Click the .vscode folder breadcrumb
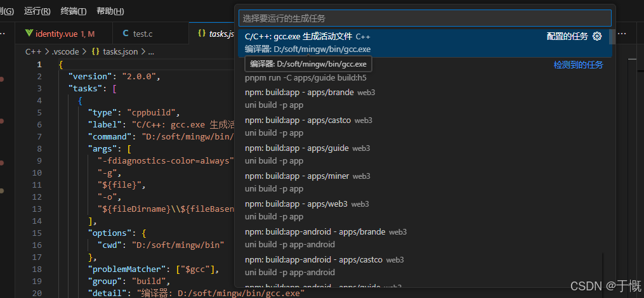 tap(67, 52)
